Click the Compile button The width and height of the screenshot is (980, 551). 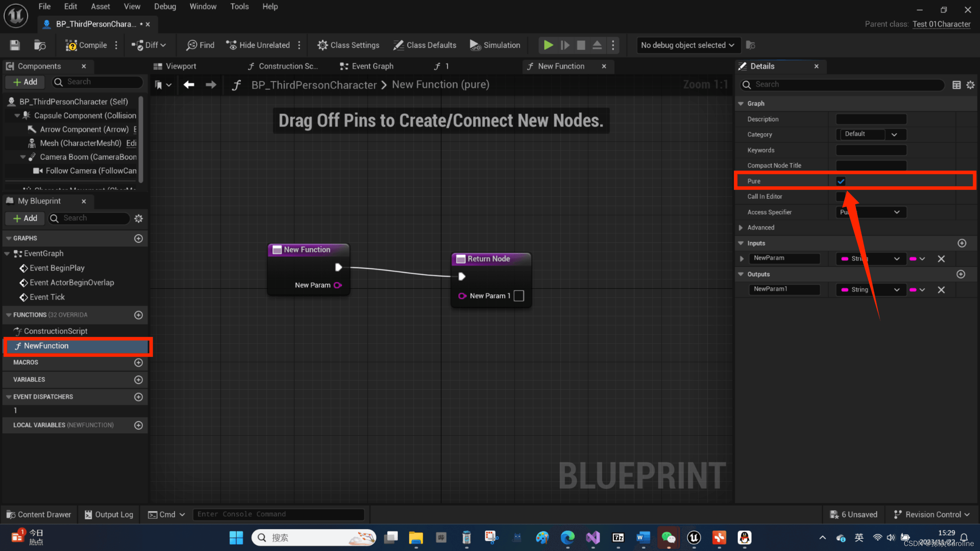click(x=87, y=45)
